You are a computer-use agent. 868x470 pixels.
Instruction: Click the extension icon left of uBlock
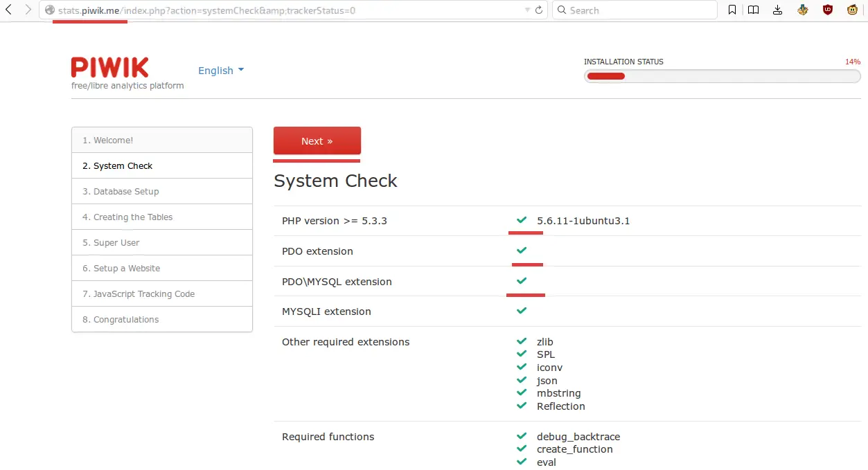803,10
